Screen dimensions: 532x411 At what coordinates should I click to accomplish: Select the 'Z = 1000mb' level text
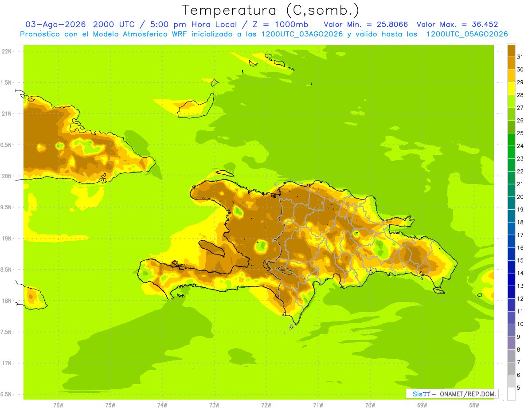(x=280, y=24)
